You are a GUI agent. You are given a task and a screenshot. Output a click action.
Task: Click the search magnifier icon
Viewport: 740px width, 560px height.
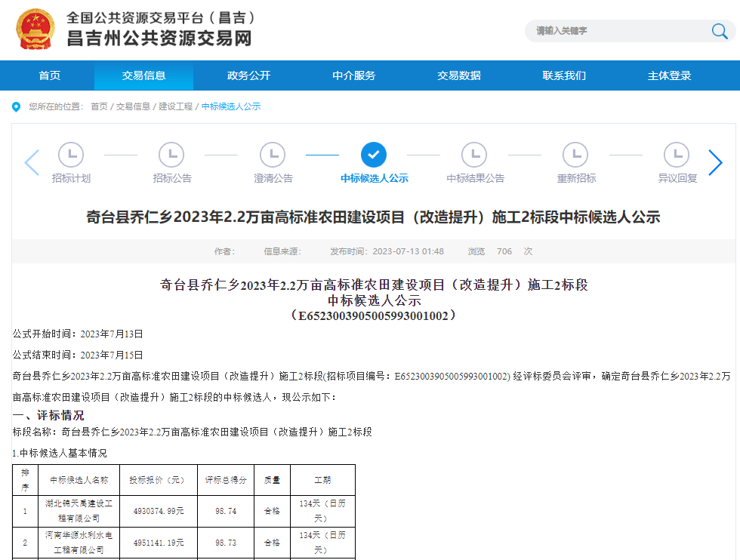coord(720,31)
